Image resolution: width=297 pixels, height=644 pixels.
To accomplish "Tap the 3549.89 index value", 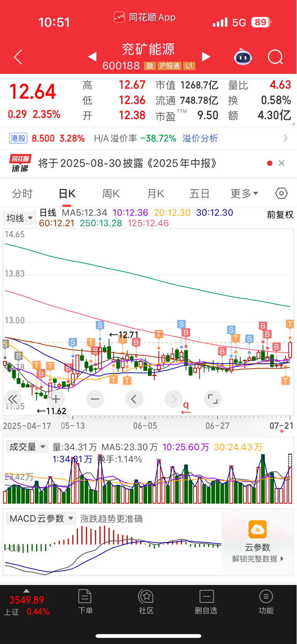I will click(27, 600).
